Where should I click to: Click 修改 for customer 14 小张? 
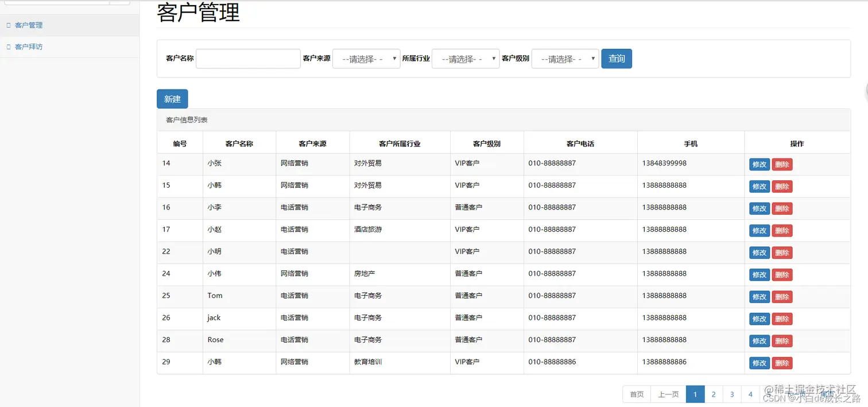coord(759,165)
